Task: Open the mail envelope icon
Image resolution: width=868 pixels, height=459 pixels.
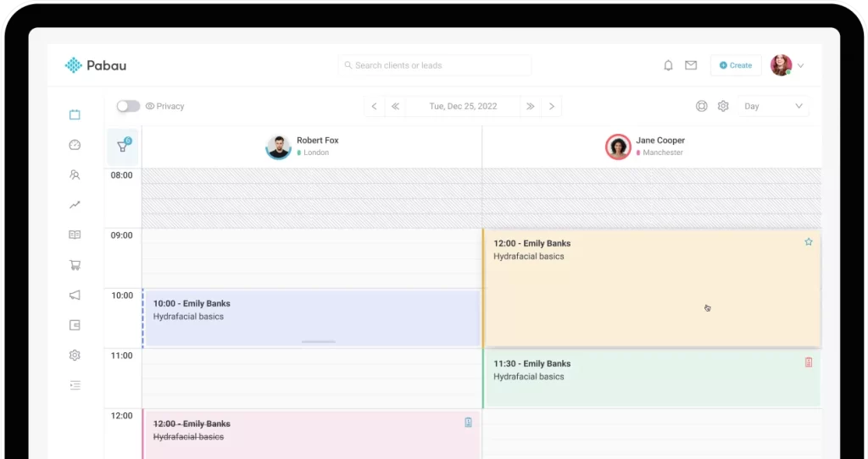Action: click(x=691, y=65)
